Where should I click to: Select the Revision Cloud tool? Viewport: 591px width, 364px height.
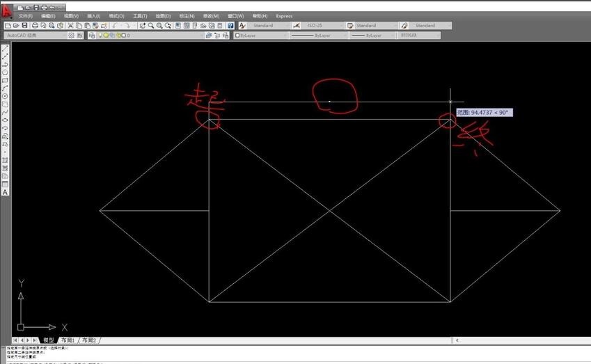point(6,104)
